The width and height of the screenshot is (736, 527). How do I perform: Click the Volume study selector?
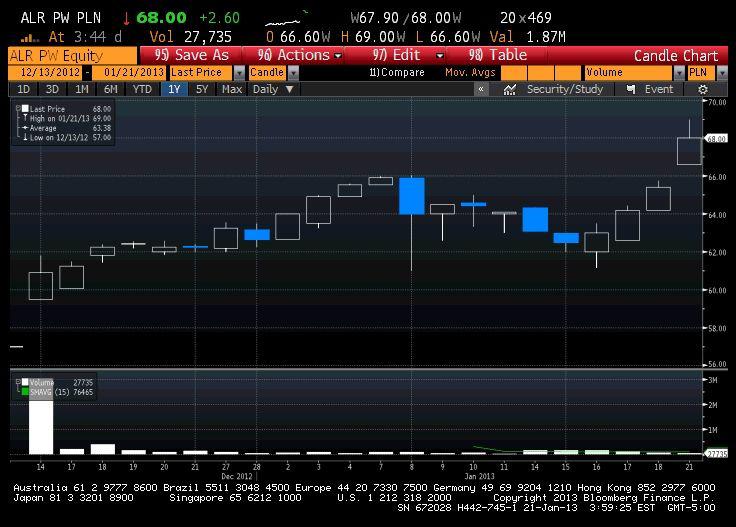pyautogui.click(x=629, y=73)
